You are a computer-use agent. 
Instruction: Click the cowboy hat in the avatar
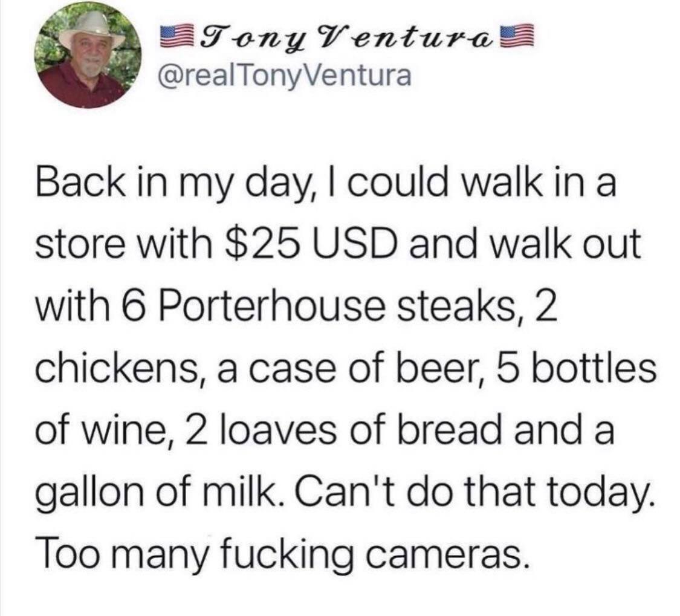pos(92,30)
